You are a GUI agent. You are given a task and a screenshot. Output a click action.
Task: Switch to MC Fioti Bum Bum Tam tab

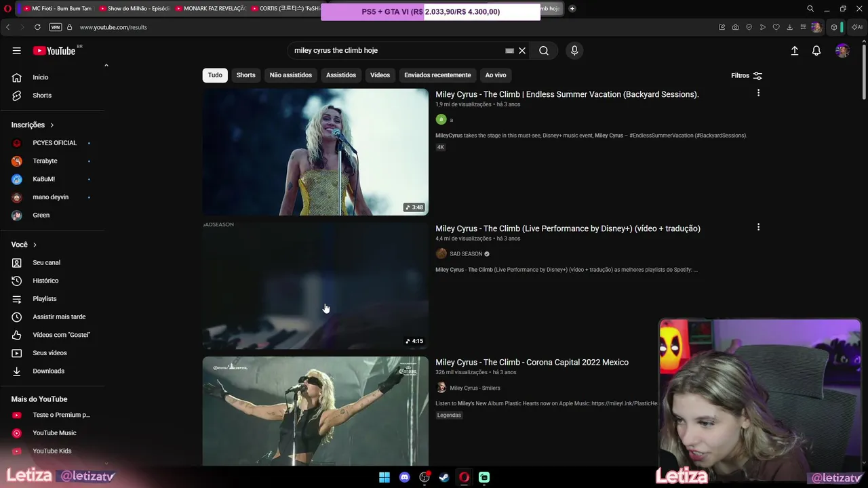pyautogui.click(x=56, y=9)
